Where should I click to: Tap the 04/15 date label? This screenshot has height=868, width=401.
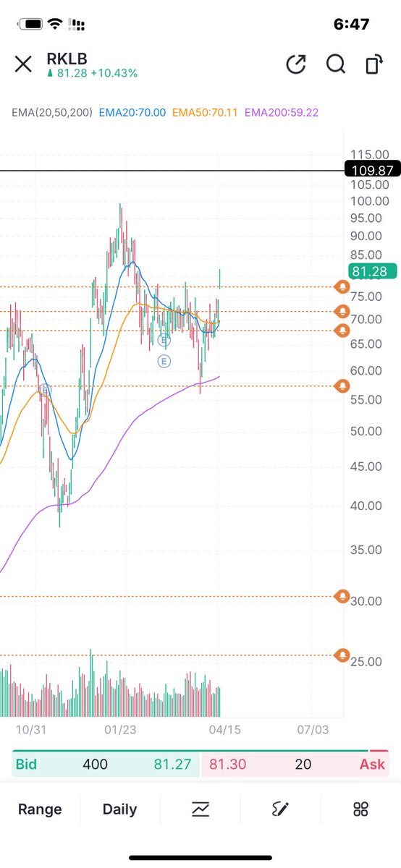tap(224, 729)
